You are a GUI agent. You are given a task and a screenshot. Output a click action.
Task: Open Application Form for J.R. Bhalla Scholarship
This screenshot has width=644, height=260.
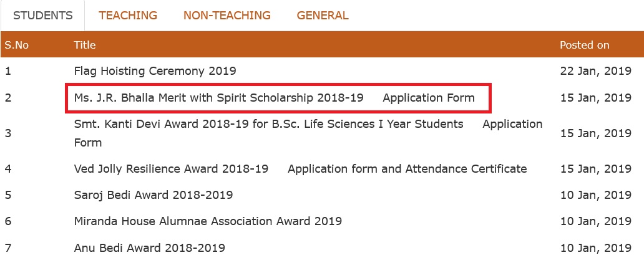coord(429,98)
